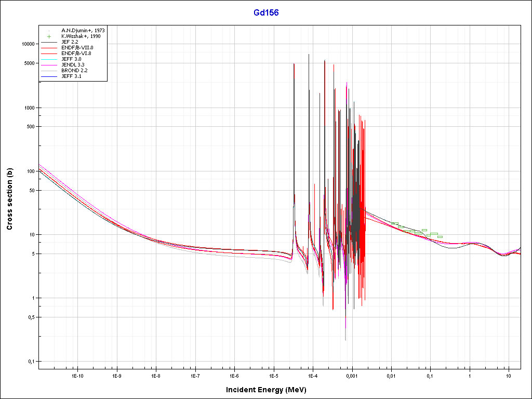Click the 1E-10 tick on the x-axis
Viewport: 532px width, 399px height.
(77, 375)
